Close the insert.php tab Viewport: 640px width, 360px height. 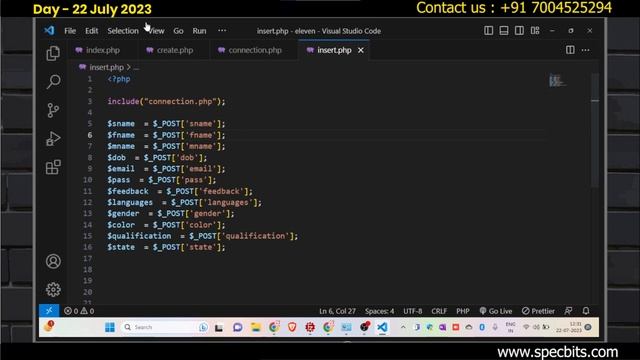pyautogui.click(x=361, y=50)
